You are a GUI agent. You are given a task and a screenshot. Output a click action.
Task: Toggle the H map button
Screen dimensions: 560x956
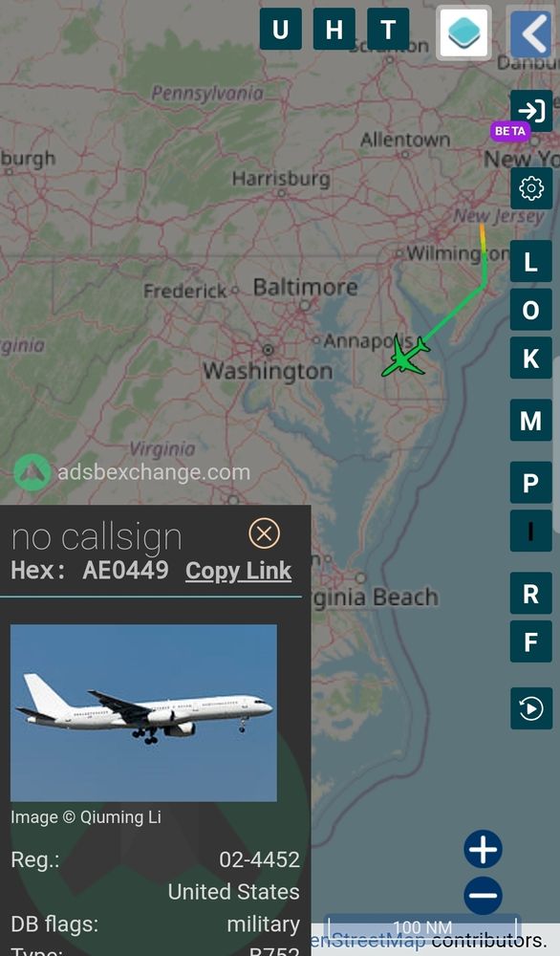coord(334,29)
